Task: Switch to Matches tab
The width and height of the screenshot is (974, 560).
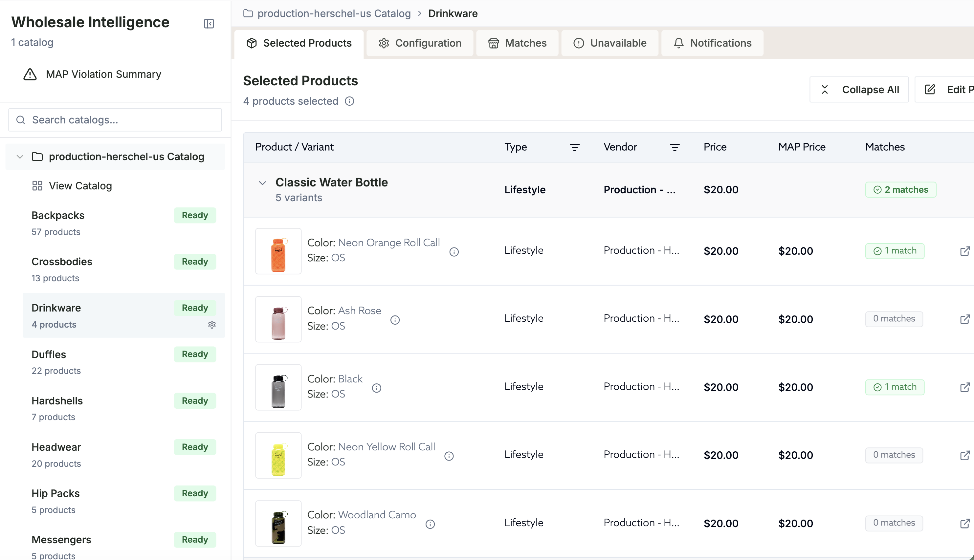Action: point(517,43)
